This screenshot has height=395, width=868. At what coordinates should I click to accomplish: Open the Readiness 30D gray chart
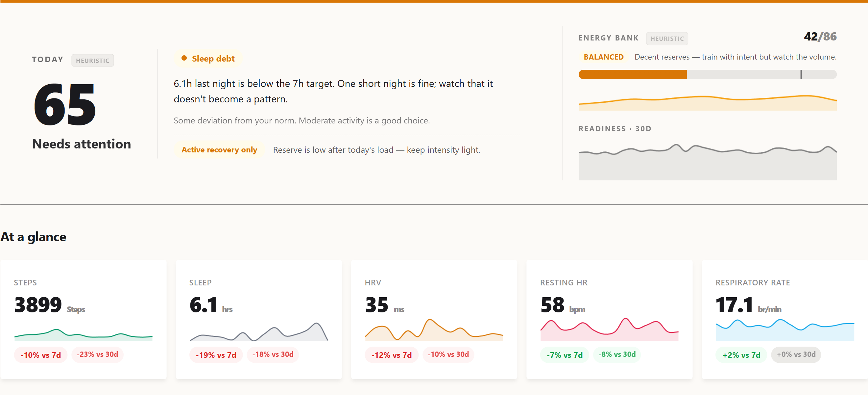707,162
